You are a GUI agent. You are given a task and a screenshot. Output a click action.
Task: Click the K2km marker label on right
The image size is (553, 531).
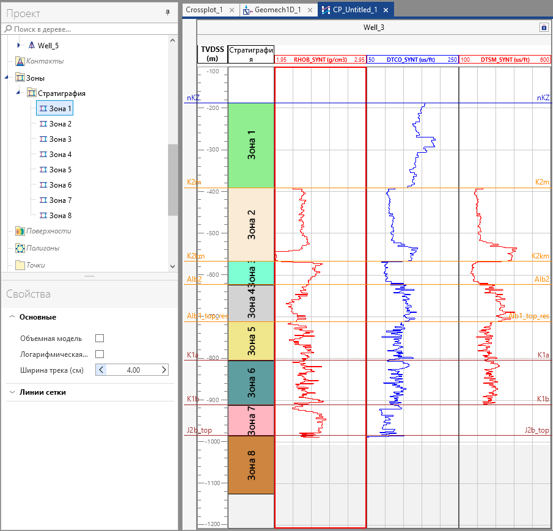coord(540,256)
